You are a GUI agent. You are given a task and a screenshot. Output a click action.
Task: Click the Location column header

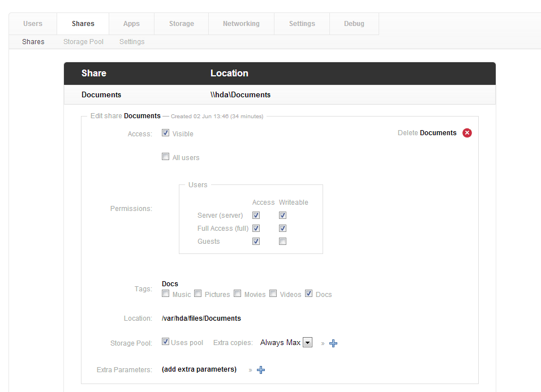point(229,73)
